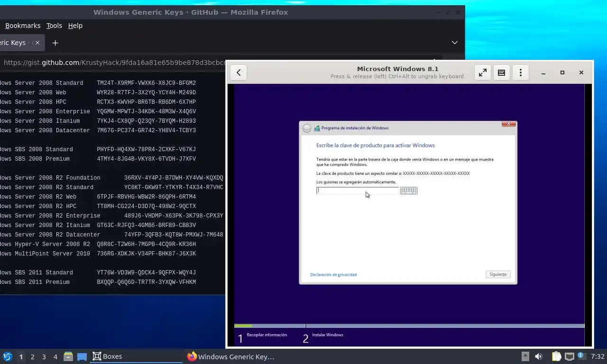607x364 pixels.
Task: Click the Server 2008 Itanium key 7YKJ4-CX8QP
Action: tap(147, 121)
